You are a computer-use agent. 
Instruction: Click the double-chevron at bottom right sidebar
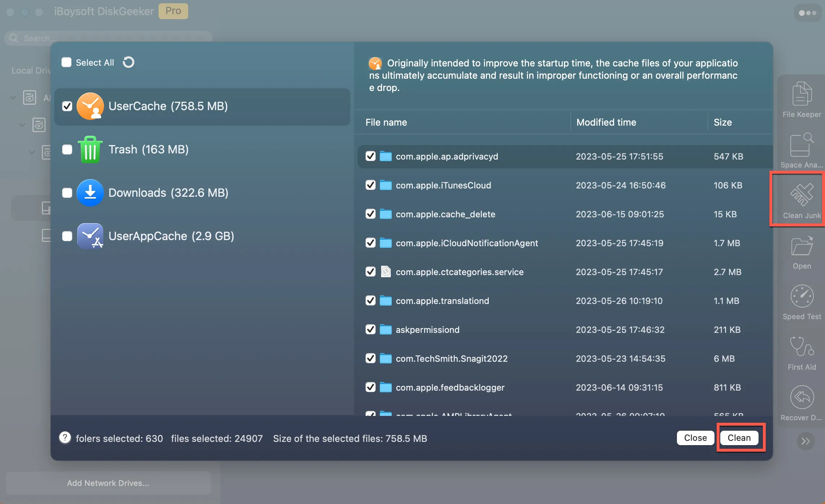(x=805, y=441)
